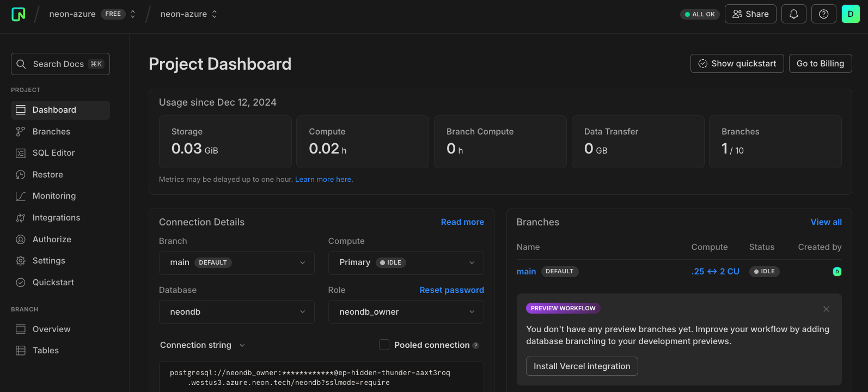Expand the Branch main dropdown
The image size is (868, 392).
coord(236,262)
